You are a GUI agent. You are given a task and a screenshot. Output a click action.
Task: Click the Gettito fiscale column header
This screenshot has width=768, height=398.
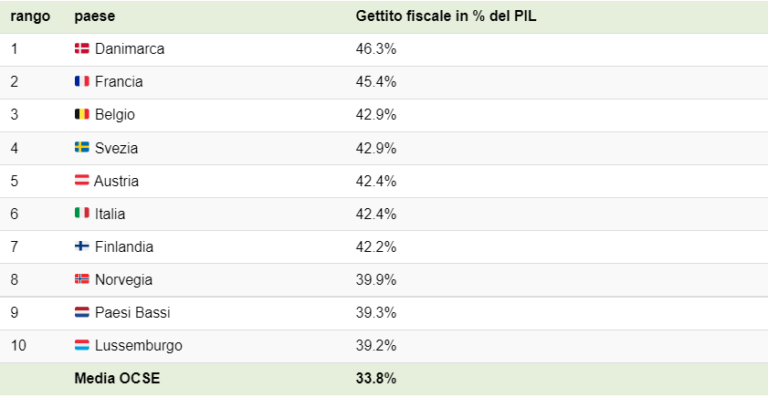(x=446, y=16)
